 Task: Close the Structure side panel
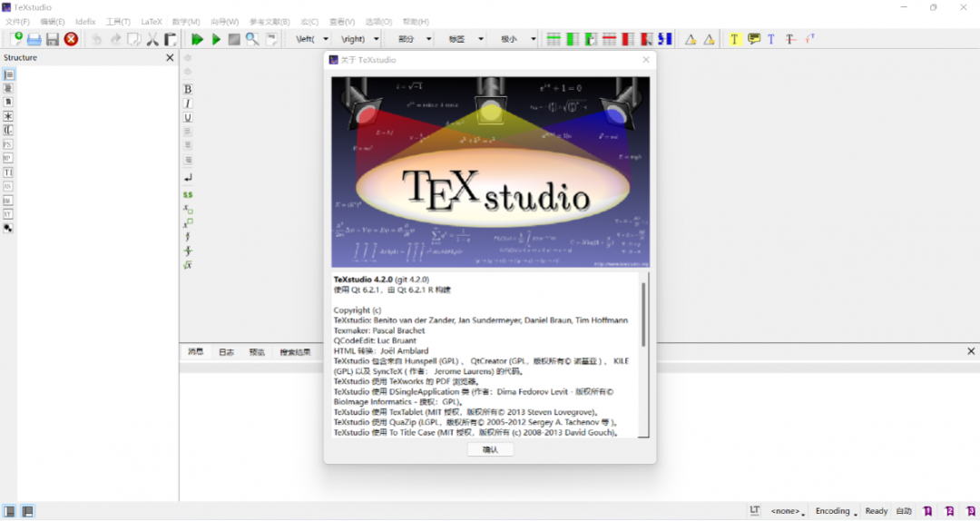click(x=170, y=57)
